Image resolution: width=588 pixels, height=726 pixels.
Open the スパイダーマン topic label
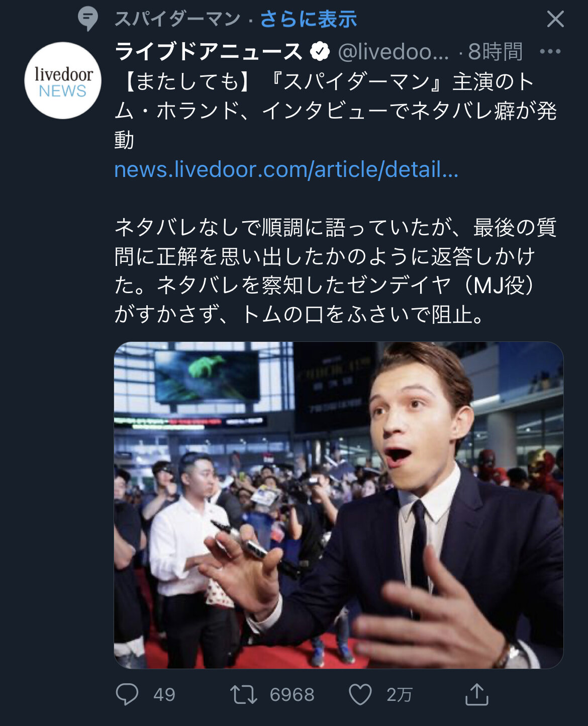click(x=177, y=19)
